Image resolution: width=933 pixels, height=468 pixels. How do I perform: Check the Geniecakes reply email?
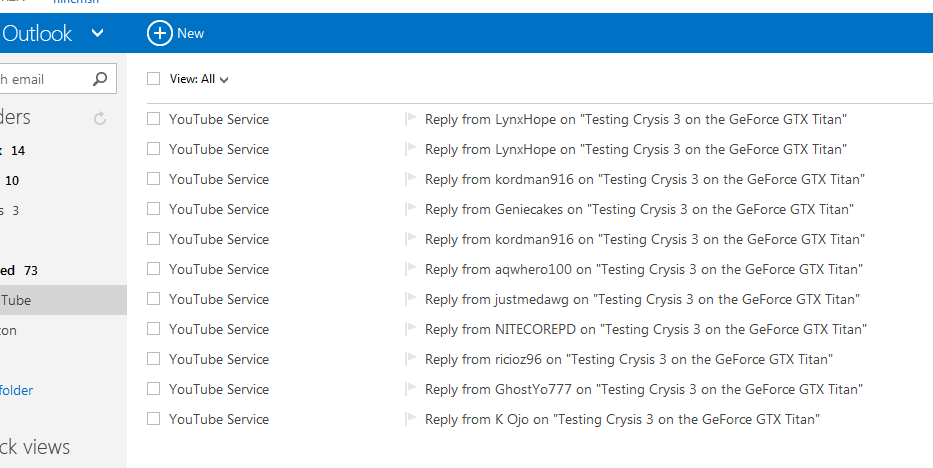point(154,209)
